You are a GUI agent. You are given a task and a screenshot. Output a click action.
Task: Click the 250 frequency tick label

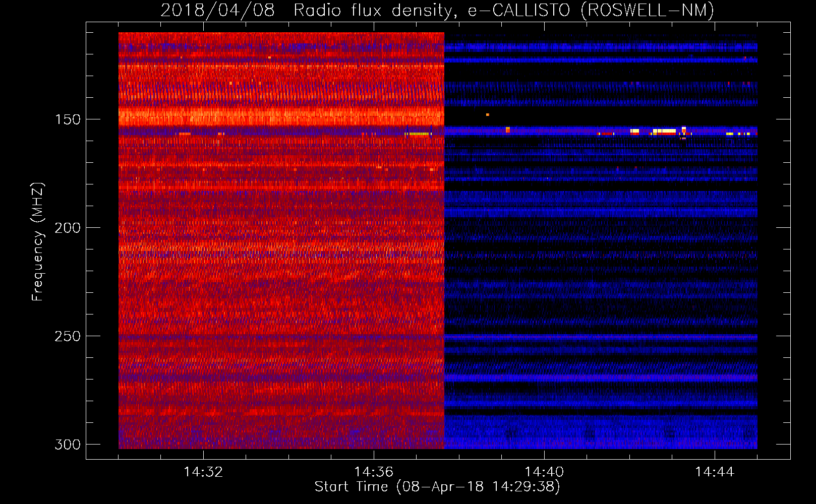click(68, 336)
